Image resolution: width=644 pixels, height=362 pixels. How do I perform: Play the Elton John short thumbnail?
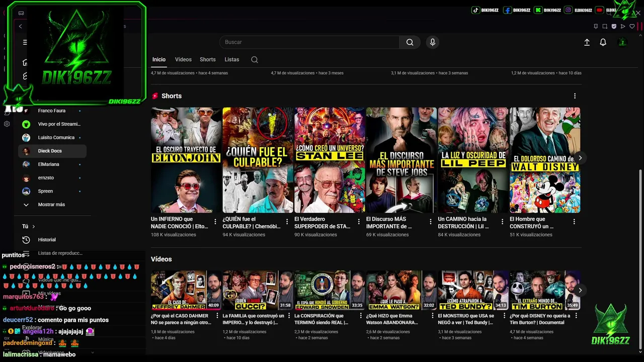[186, 160]
